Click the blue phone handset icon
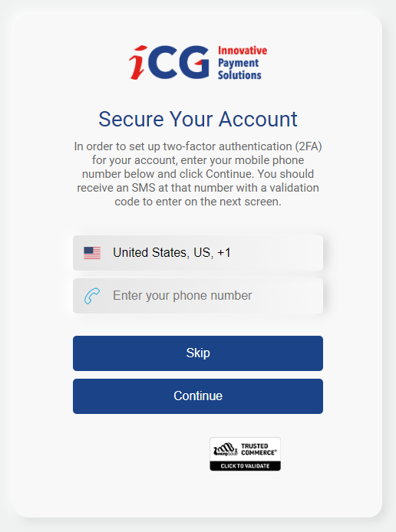The image size is (396, 532). [x=92, y=296]
